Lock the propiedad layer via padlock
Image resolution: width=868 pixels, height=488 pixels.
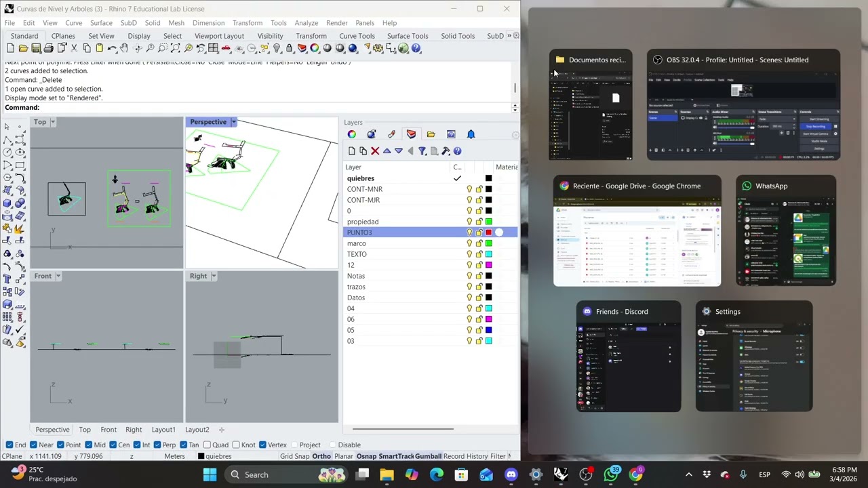click(x=479, y=222)
